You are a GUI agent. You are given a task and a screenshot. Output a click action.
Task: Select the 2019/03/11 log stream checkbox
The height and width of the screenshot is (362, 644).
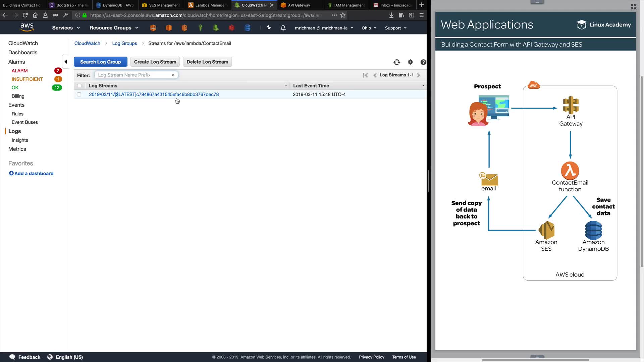[x=79, y=95]
